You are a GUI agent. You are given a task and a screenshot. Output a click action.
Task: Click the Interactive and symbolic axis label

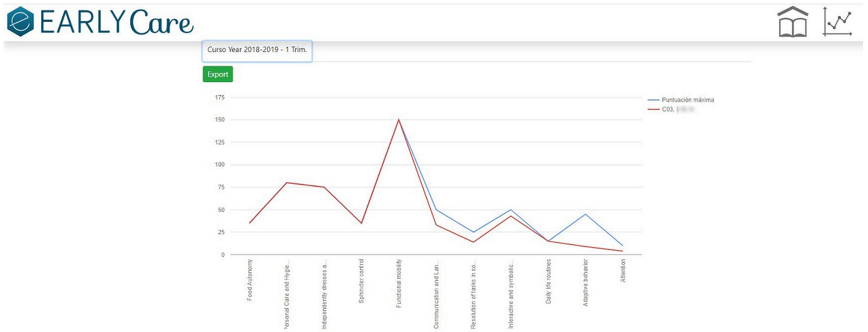point(510,294)
